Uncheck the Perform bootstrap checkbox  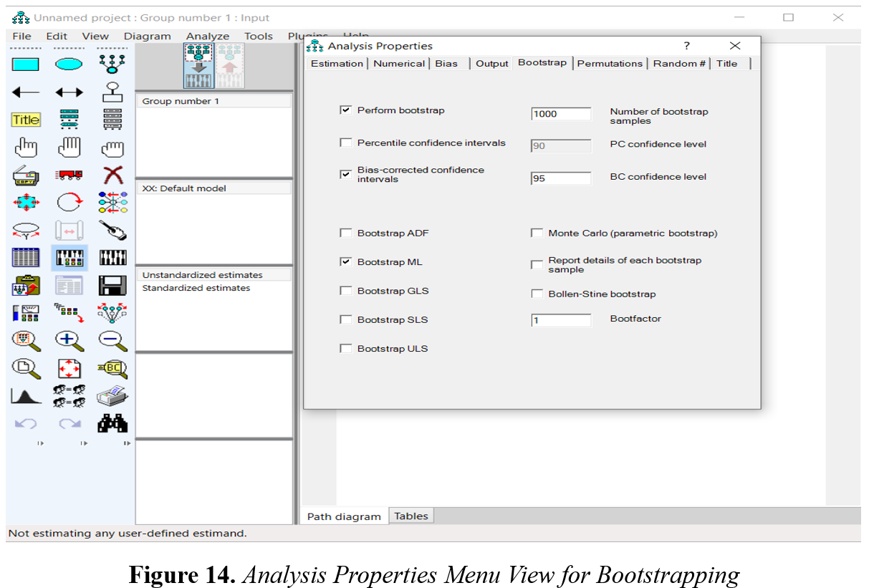pos(346,110)
